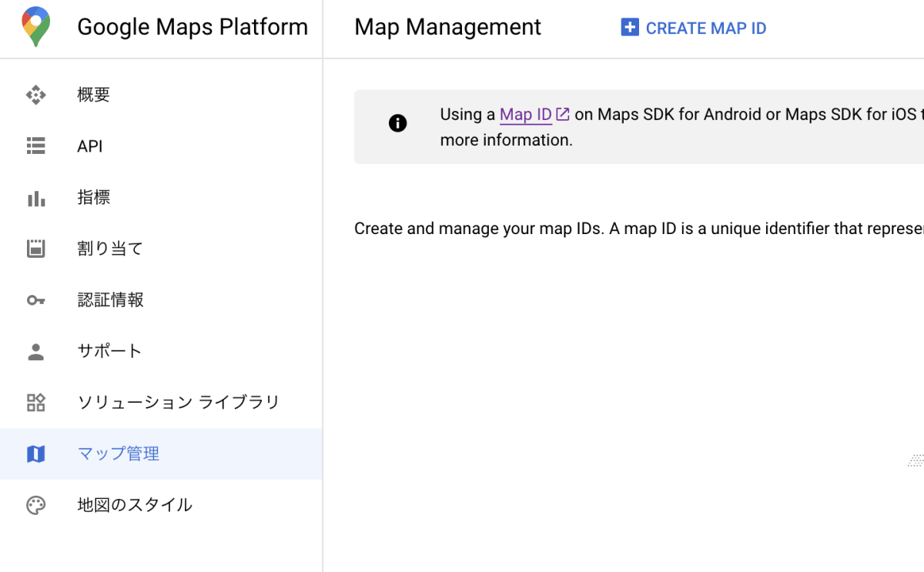The width and height of the screenshot is (924, 572).
Task: Click the マップ管理 map icon
Action: point(36,454)
